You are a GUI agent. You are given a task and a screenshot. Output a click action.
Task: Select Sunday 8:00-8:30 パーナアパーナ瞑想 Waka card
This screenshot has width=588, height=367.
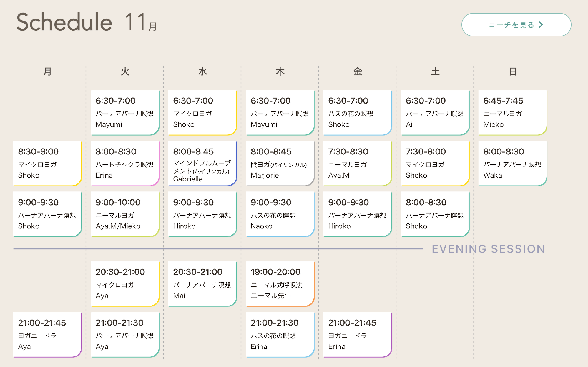pyautogui.click(x=513, y=164)
